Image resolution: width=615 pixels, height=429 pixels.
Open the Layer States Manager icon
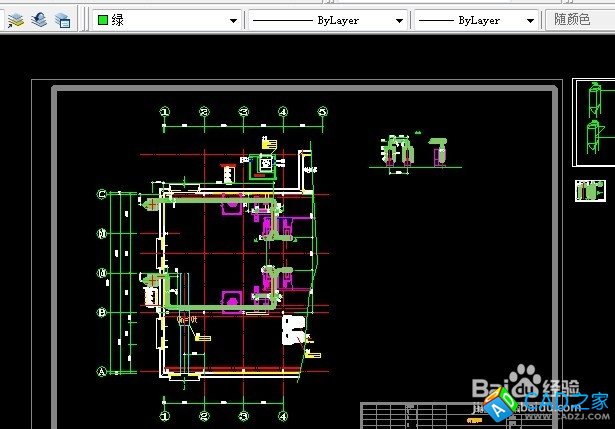coord(63,19)
